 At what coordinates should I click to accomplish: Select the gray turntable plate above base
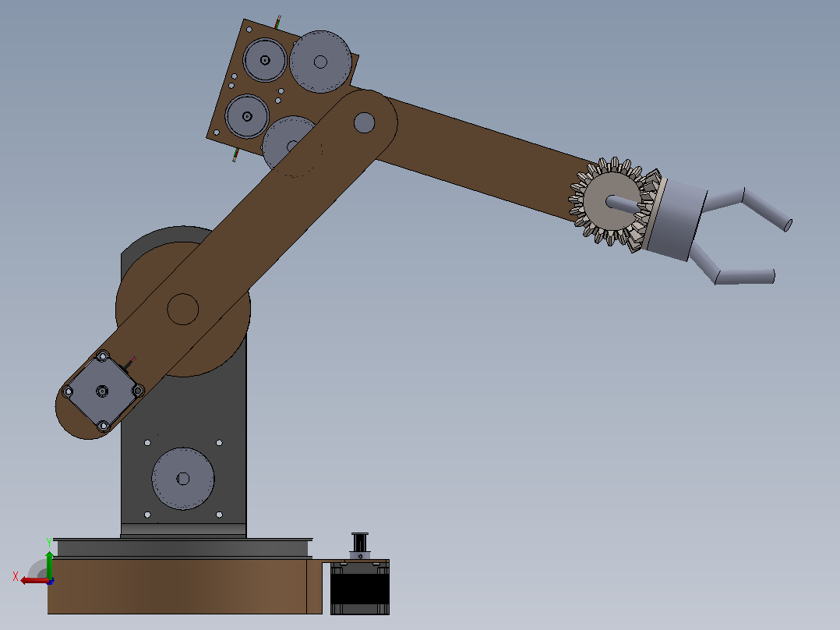pyautogui.click(x=183, y=548)
